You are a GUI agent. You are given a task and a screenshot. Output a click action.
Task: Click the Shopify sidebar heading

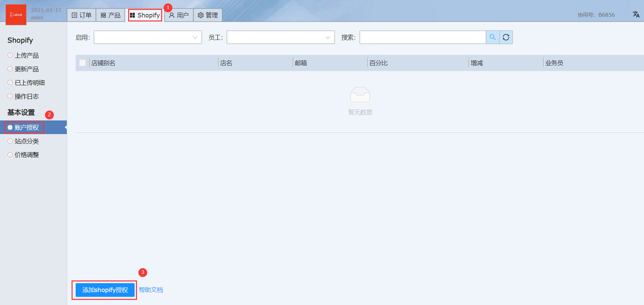click(20, 40)
